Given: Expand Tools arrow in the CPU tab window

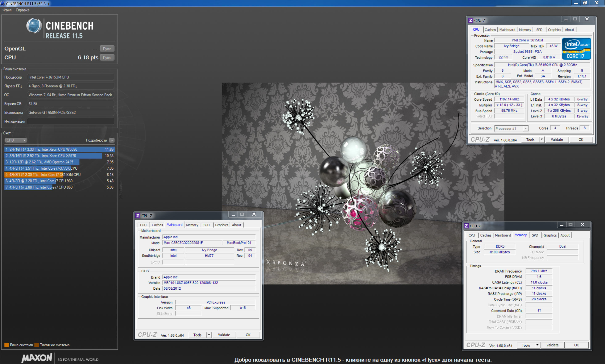Looking at the screenshot, I should click(x=542, y=140).
